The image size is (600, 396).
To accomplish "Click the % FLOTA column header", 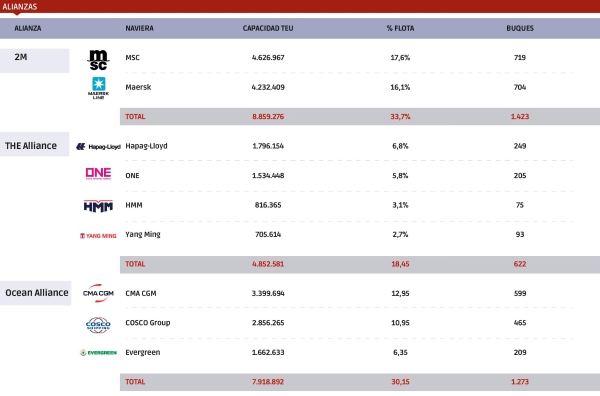I will (x=400, y=28).
